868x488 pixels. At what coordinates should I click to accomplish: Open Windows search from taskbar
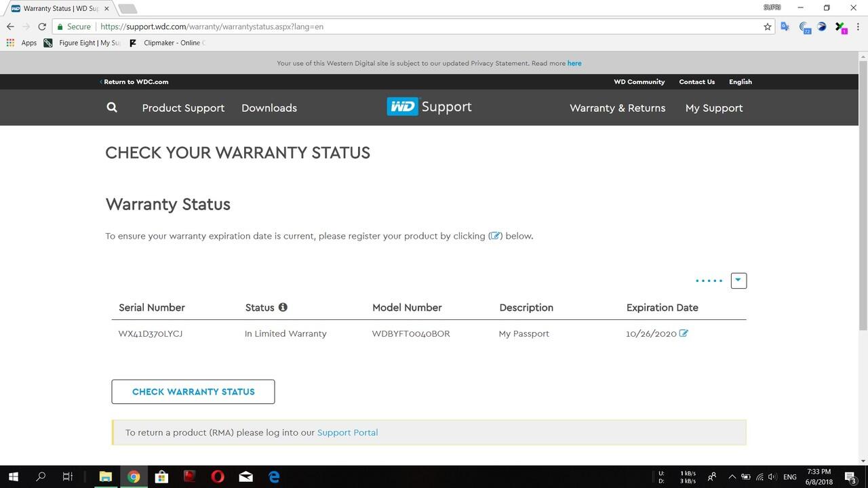(x=41, y=476)
